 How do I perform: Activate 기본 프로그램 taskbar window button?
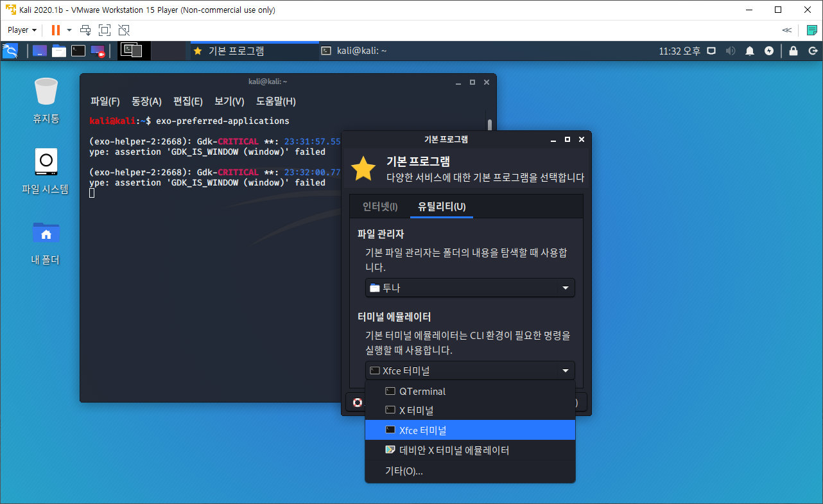(x=254, y=51)
